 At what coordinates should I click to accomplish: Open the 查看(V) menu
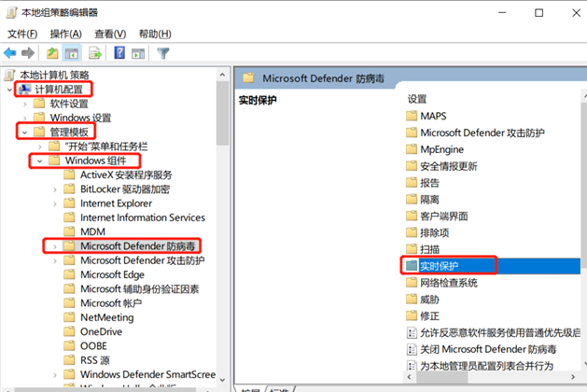pos(110,35)
